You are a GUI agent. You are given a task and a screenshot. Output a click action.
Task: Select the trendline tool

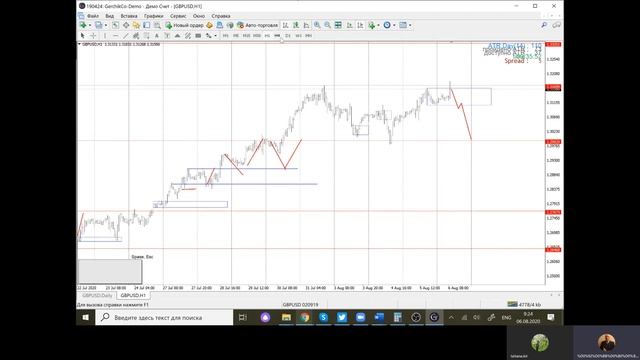[x=126, y=36]
